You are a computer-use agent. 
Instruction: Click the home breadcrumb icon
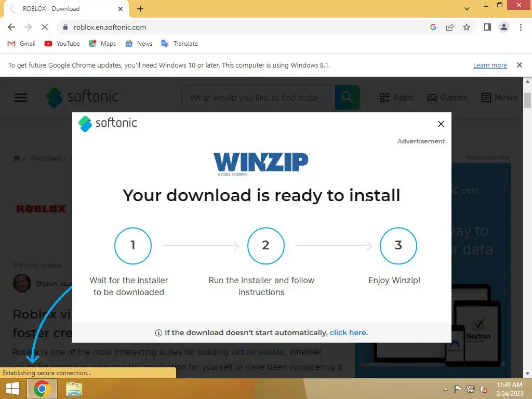pos(16,158)
